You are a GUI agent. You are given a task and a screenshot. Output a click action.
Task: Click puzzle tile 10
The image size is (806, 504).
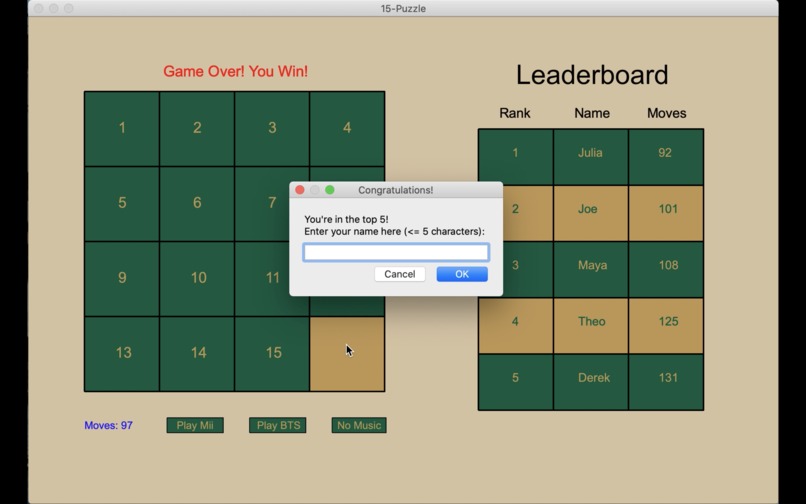pyautogui.click(x=197, y=279)
